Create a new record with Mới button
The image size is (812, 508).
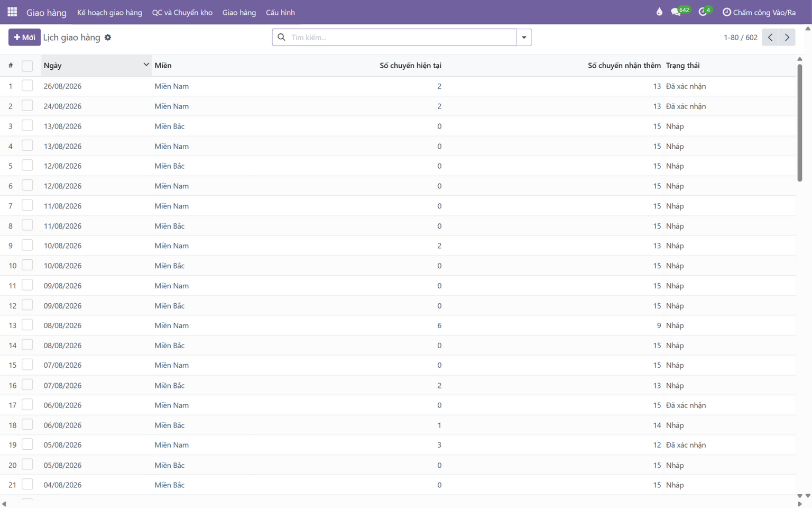tap(24, 38)
